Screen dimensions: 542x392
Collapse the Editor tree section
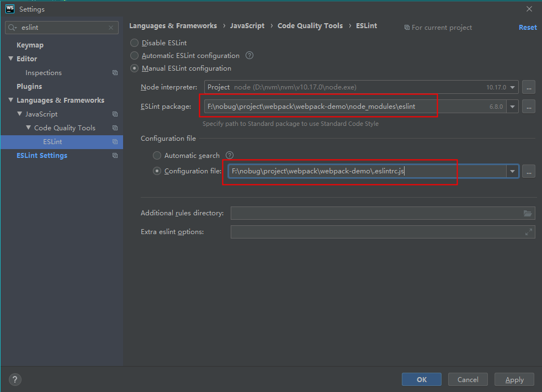[10, 59]
